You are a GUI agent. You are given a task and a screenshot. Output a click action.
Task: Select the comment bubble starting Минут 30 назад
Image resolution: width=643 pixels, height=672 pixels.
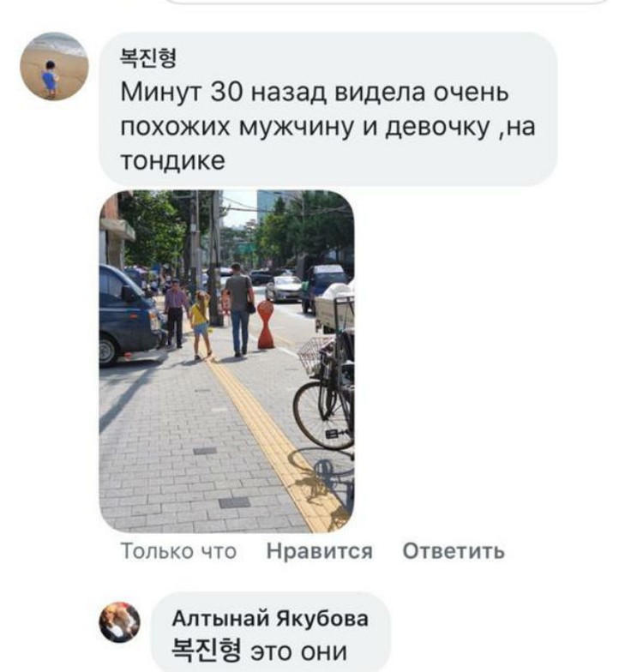click(328, 110)
